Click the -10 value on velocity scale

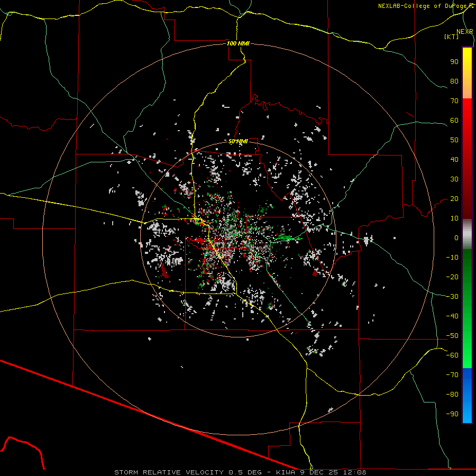(452, 258)
